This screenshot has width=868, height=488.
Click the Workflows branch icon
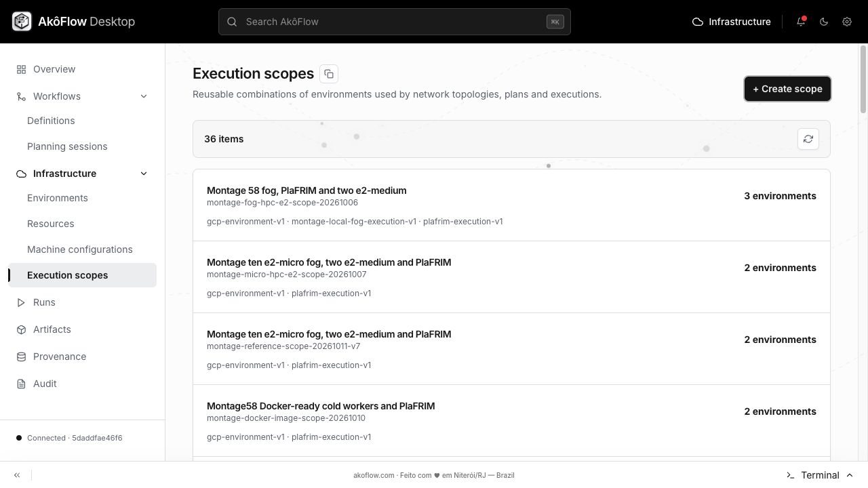tap(21, 96)
